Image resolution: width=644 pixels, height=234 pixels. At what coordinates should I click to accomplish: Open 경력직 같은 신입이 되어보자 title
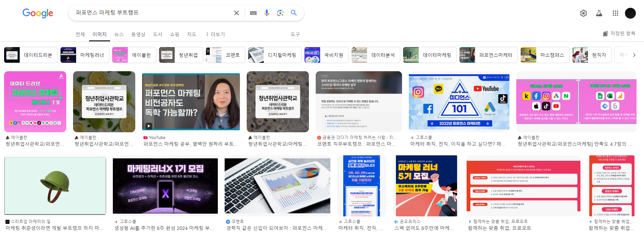tap(277, 228)
